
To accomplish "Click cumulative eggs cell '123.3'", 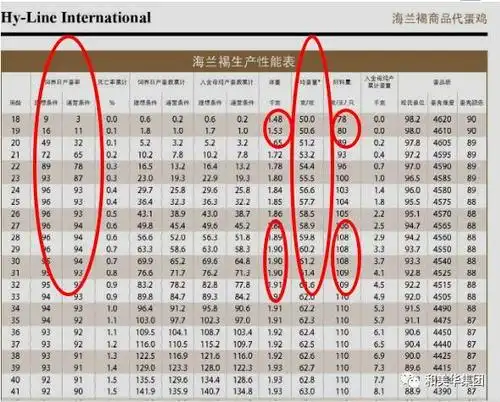I will [x=178, y=368].
